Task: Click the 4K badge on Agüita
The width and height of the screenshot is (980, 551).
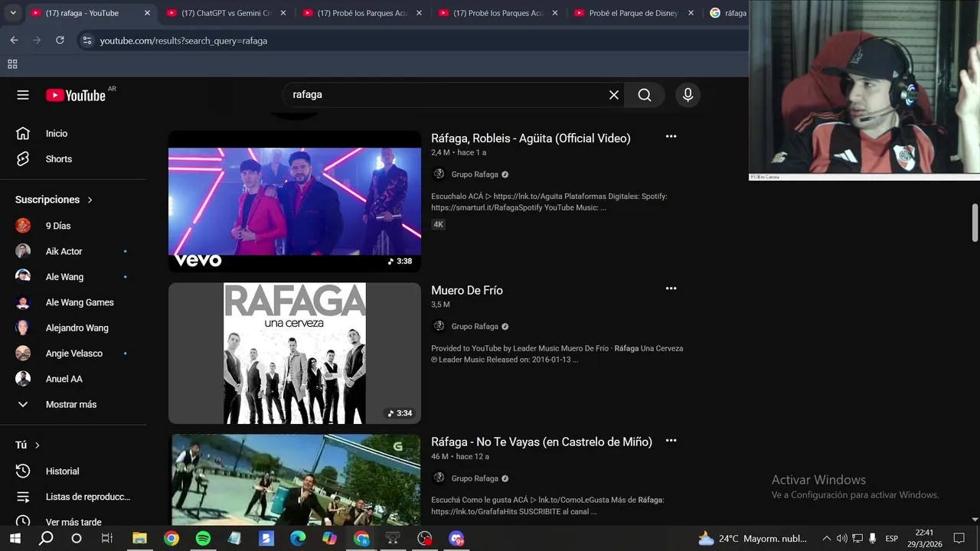Action: (x=438, y=224)
